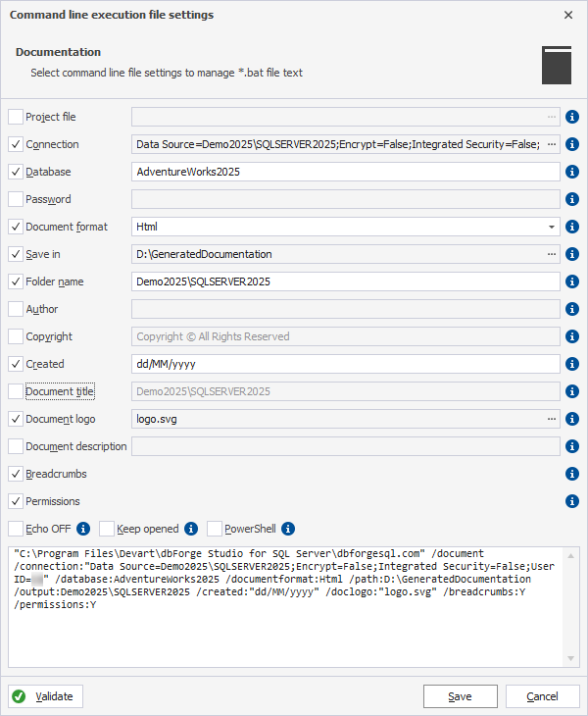Enable the Password checkbox

coord(16,199)
